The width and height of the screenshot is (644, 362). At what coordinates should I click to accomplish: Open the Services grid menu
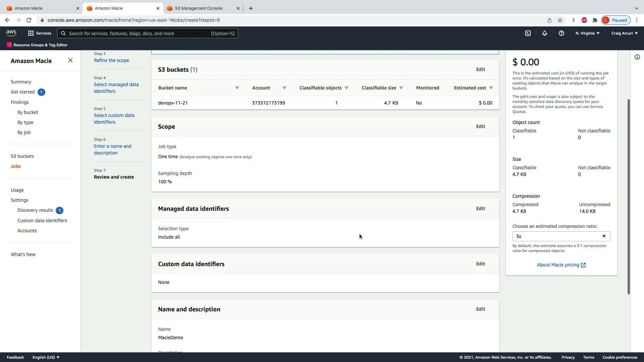(39, 33)
